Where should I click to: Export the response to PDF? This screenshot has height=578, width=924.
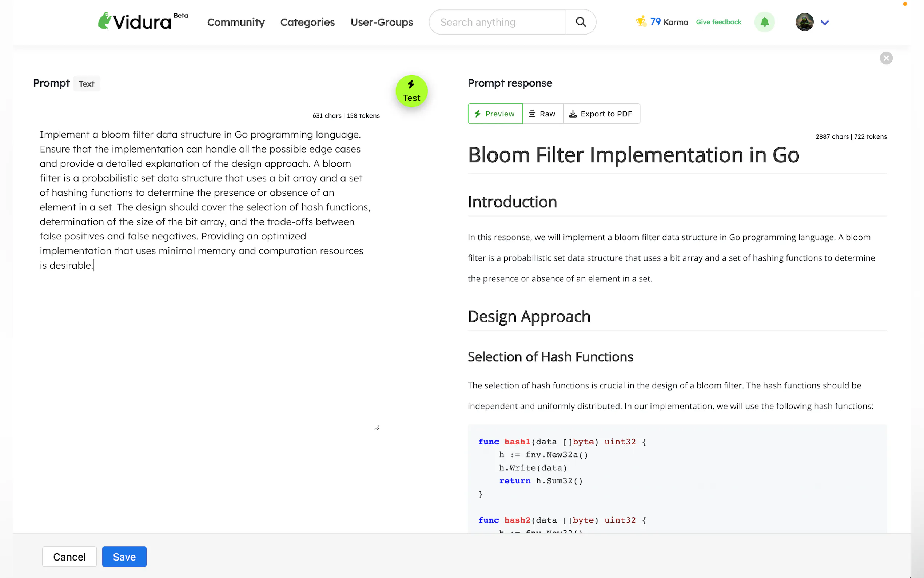[x=601, y=114]
